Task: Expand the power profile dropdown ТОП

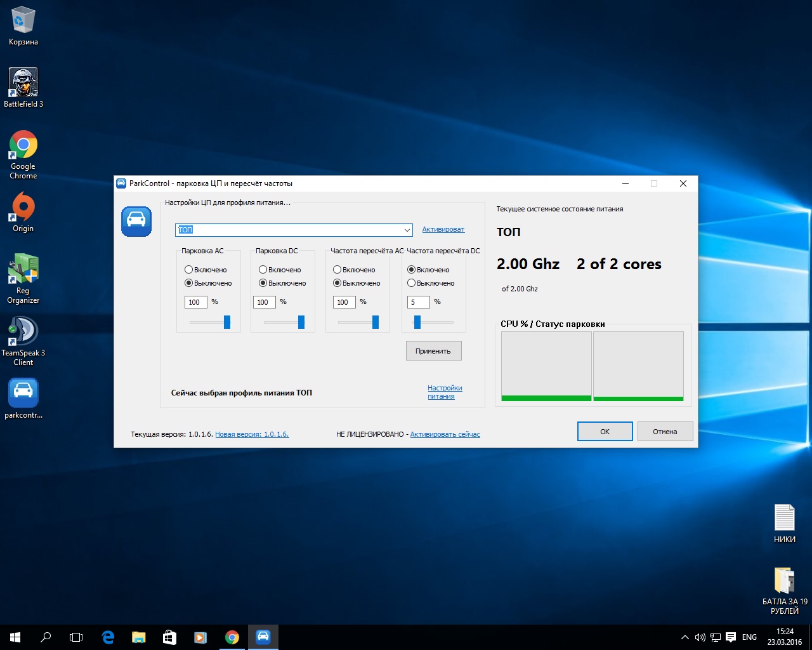Action: (407, 230)
